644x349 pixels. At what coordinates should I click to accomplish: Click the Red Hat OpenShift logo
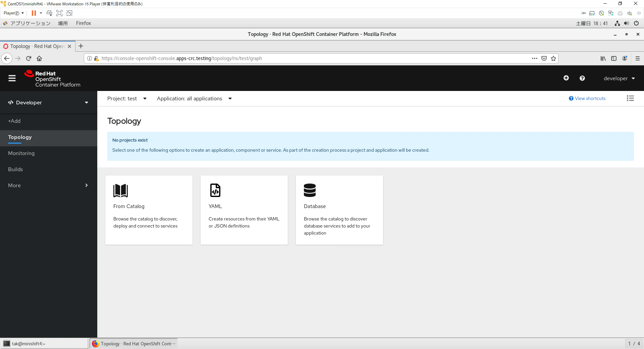pos(52,79)
